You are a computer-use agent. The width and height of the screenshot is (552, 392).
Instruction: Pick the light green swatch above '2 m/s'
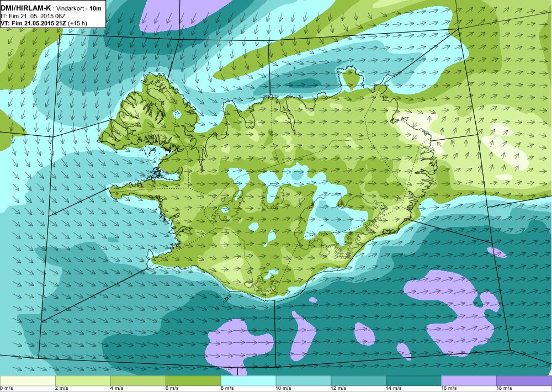[x=83, y=381]
